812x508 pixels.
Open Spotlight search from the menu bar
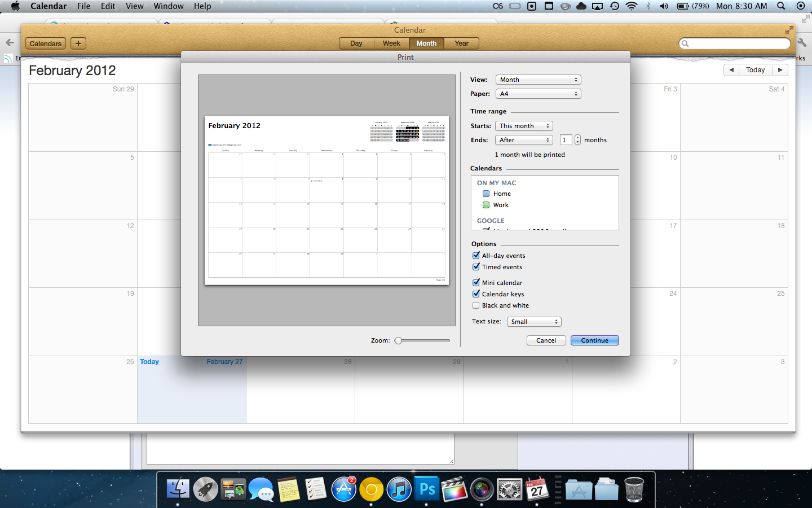[x=780, y=6]
